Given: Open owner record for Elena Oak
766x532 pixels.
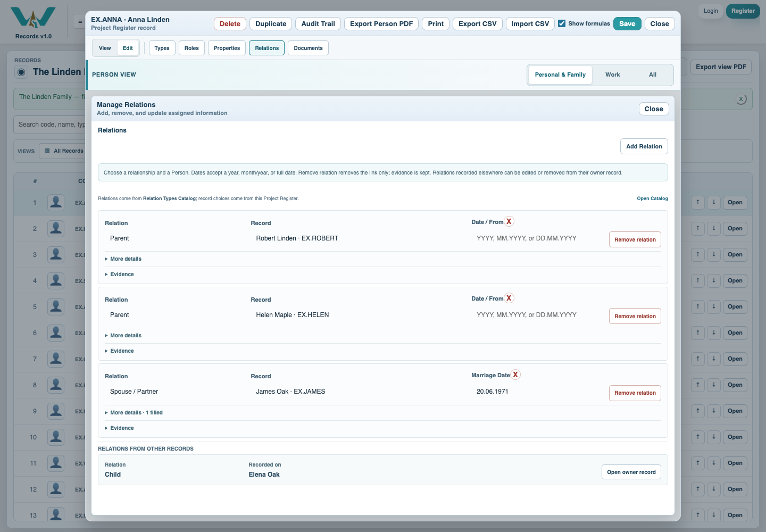Looking at the screenshot, I should pyautogui.click(x=631, y=472).
